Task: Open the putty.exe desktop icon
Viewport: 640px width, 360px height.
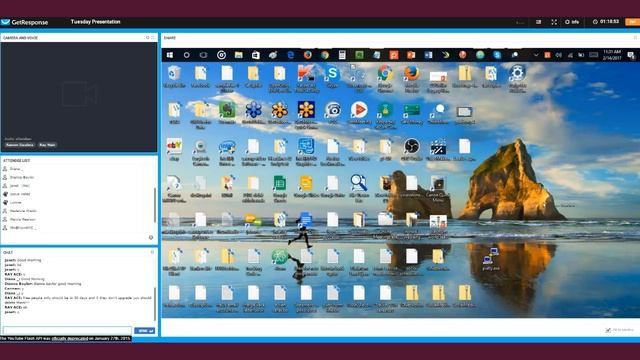Action: pos(490,259)
